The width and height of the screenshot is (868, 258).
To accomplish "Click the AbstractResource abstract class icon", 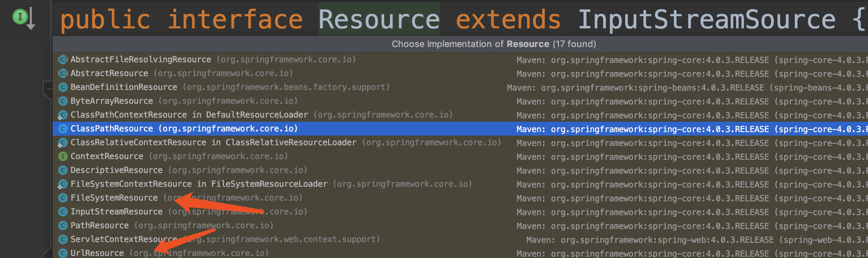I will click(63, 73).
